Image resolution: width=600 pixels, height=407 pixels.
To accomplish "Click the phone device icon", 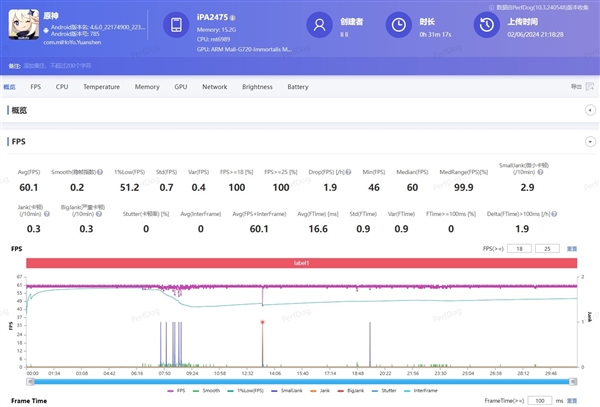I will click(175, 25).
